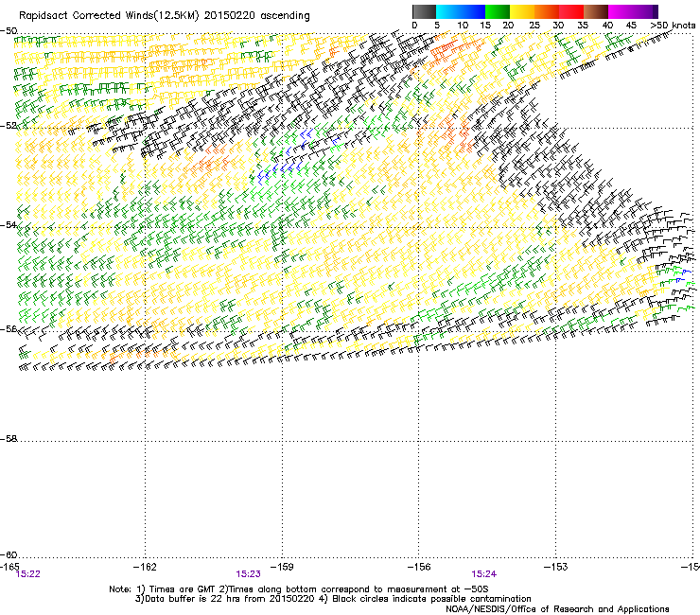Click the purple time label 15:24
The image size is (700, 615).
click(484, 574)
